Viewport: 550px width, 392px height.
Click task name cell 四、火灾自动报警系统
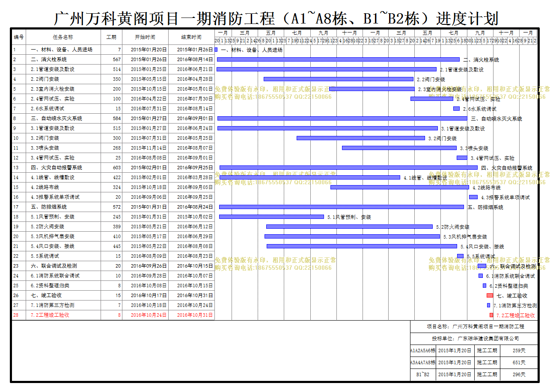click(63, 168)
